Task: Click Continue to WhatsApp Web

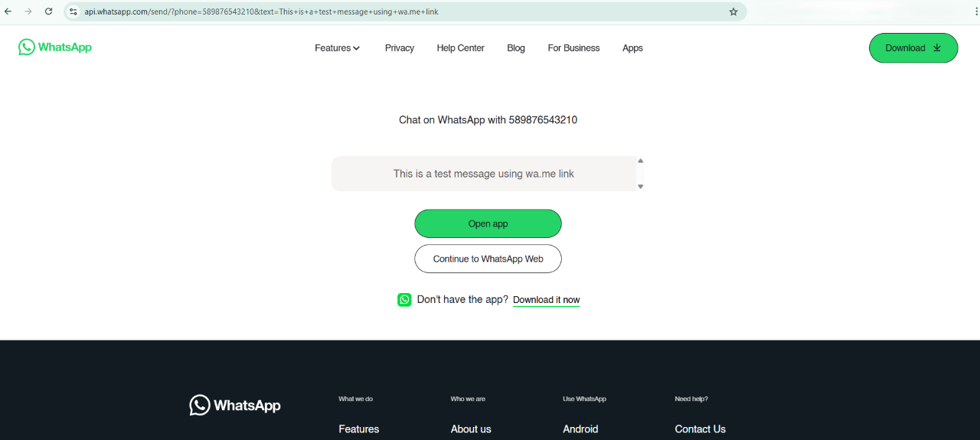Action: 488,259
